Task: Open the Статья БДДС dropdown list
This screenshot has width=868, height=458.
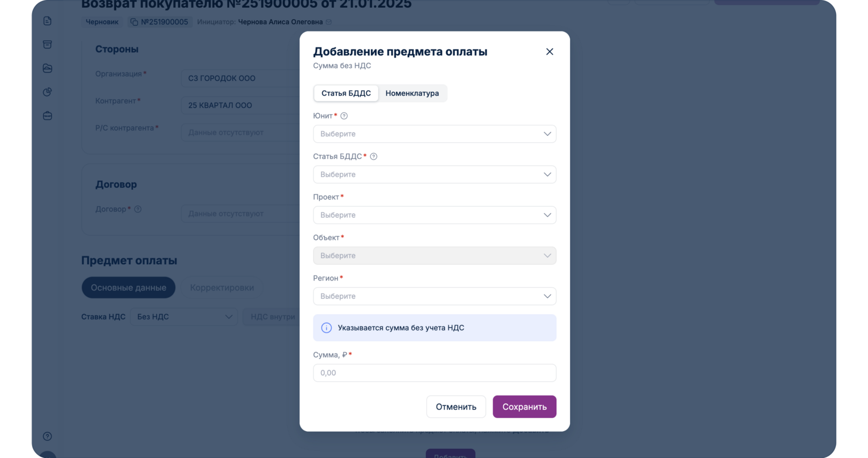Action: 435,175
